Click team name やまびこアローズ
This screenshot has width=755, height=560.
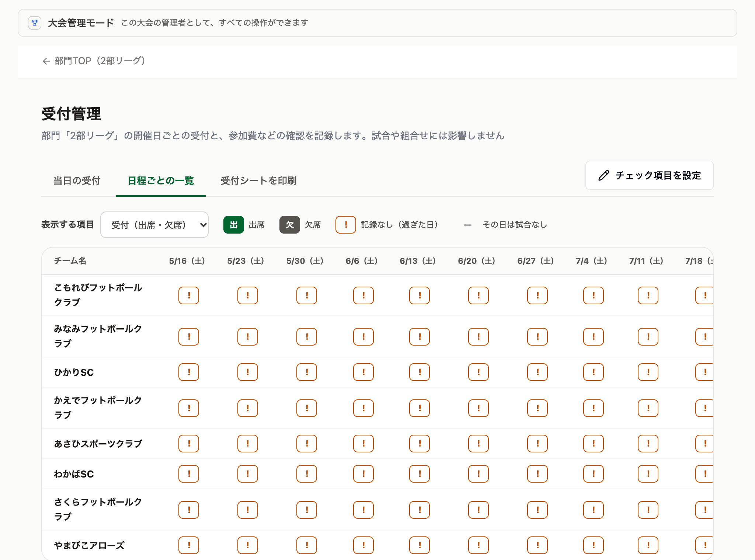(x=89, y=545)
